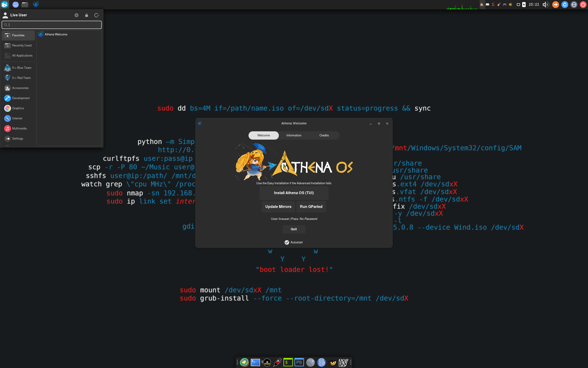Viewport: 588px width, 368px height.
Task: Open the Internet category
Action: coord(18,118)
